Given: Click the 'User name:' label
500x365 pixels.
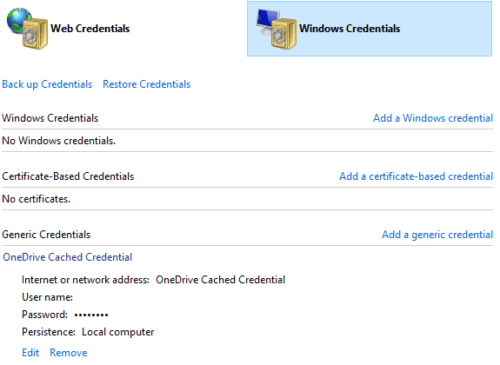Looking at the screenshot, I should (x=47, y=297).
